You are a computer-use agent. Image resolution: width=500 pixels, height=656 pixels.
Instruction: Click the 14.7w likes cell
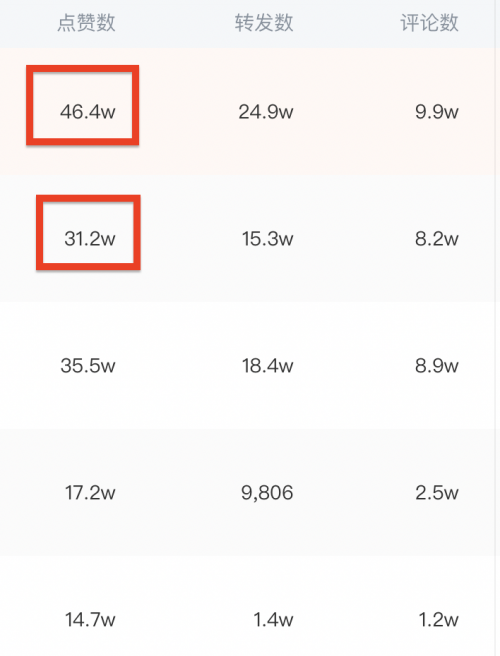click(90, 620)
